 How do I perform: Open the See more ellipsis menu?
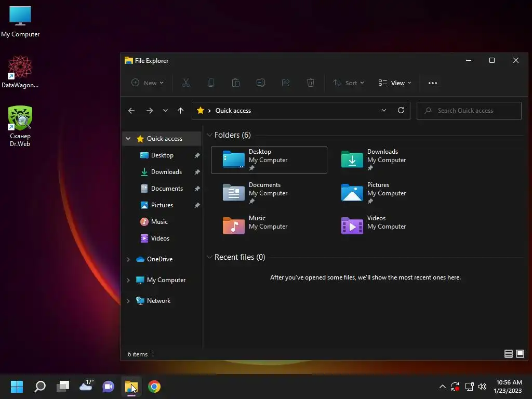point(433,83)
